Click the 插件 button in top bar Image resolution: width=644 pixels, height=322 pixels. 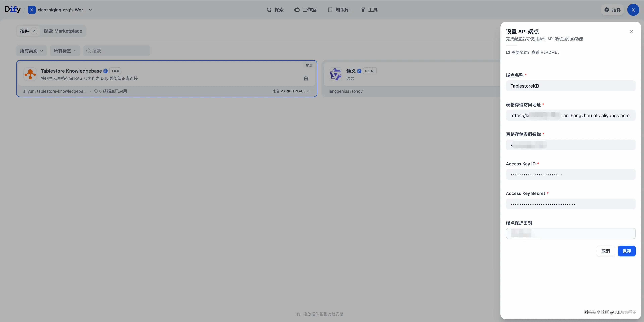(x=612, y=10)
